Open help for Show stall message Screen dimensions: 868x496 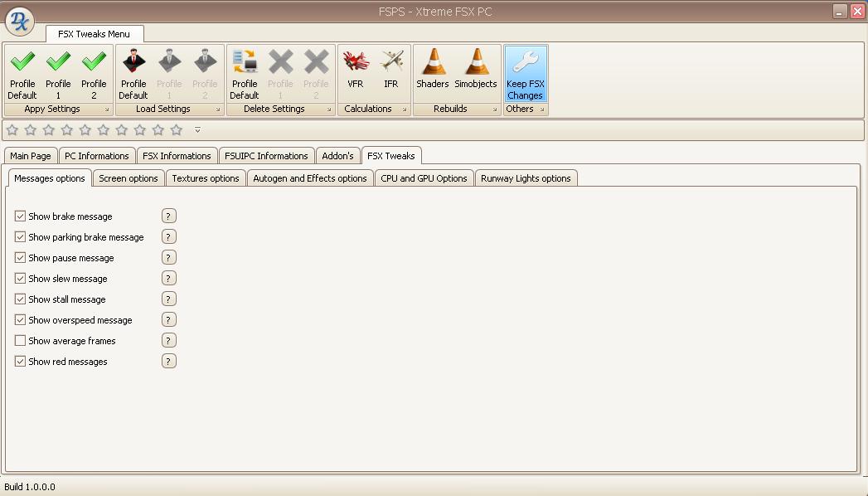coord(169,299)
